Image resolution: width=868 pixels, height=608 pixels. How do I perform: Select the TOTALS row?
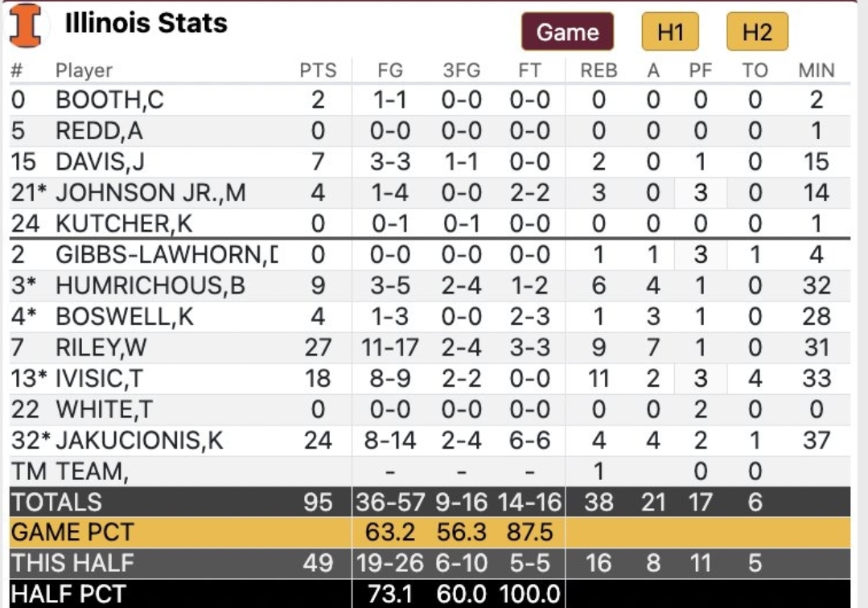click(430, 502)
